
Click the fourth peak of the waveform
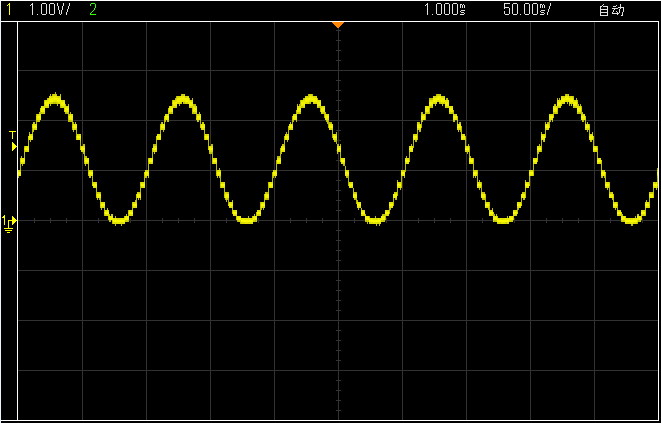pyautogui.click(x=438, y=98)
